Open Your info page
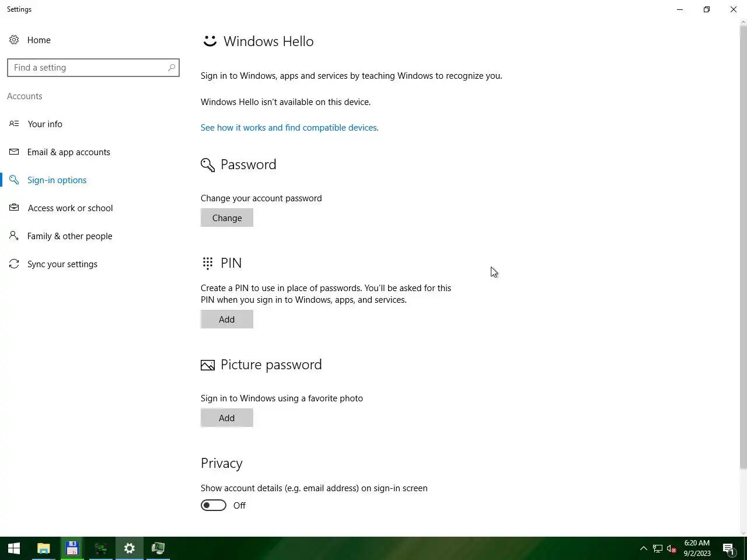This screenshot has height=560, width=747. [x=45, y=124]
